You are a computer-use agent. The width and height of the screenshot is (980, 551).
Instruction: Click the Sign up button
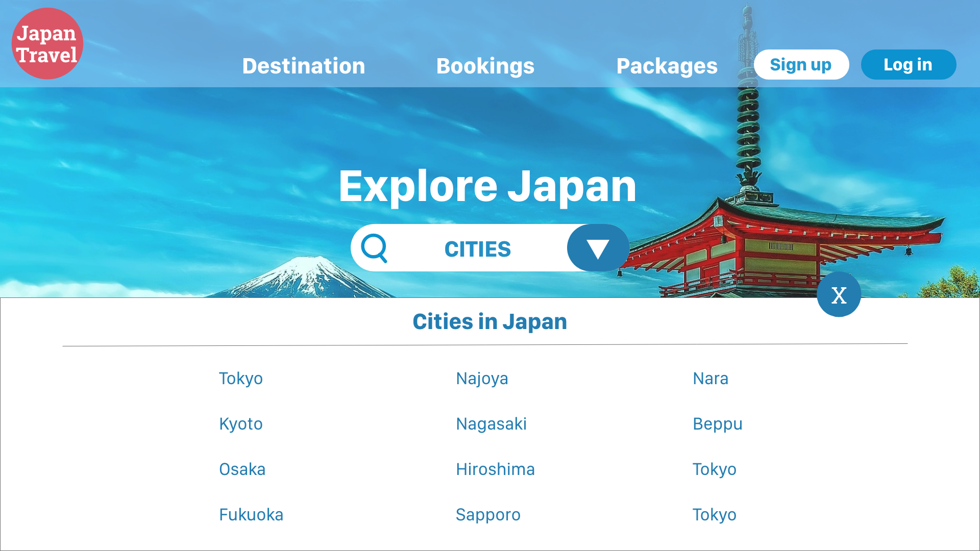[x=801, y=64]
